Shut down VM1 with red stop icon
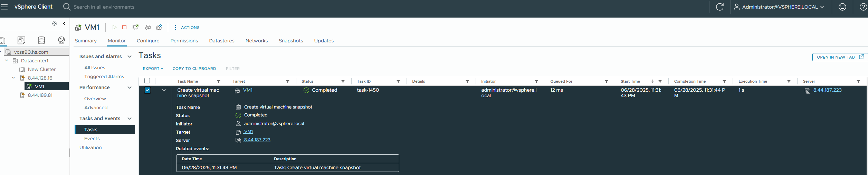This screenshot has height=175, width=868. pos(124,27)
